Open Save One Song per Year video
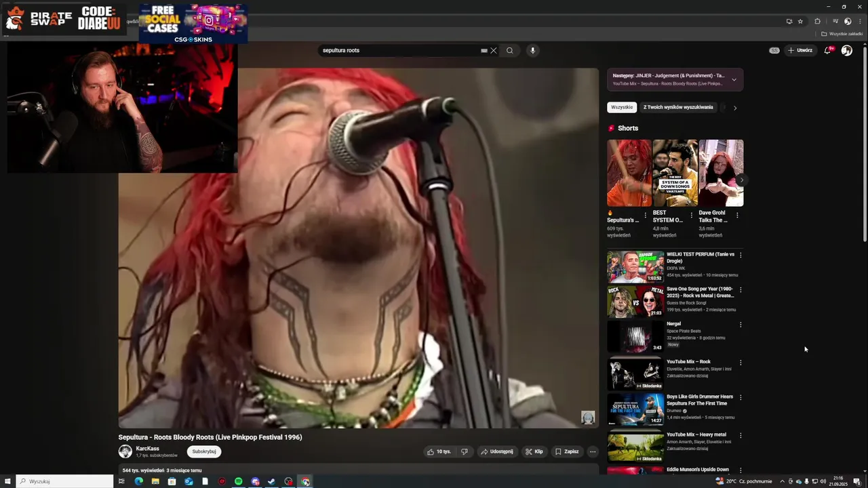Viewport: 868px width, 488px height. (x=635, y=302)
